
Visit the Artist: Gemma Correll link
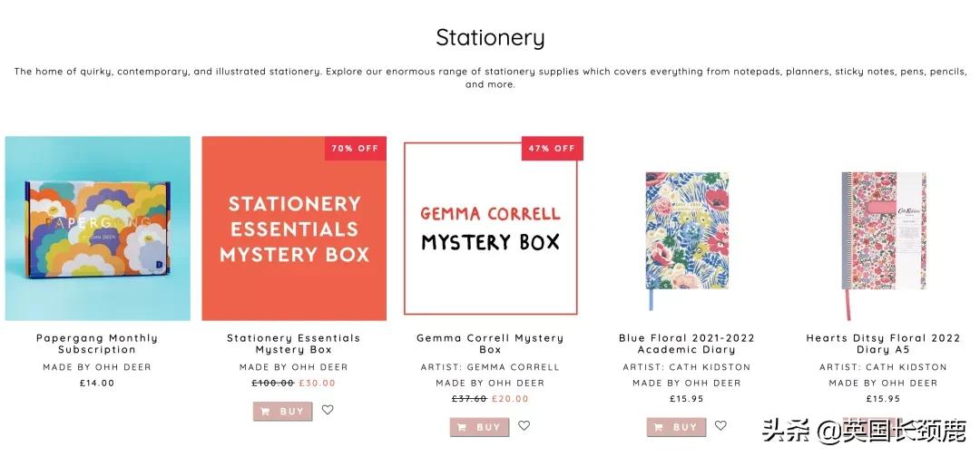(490, 367)
